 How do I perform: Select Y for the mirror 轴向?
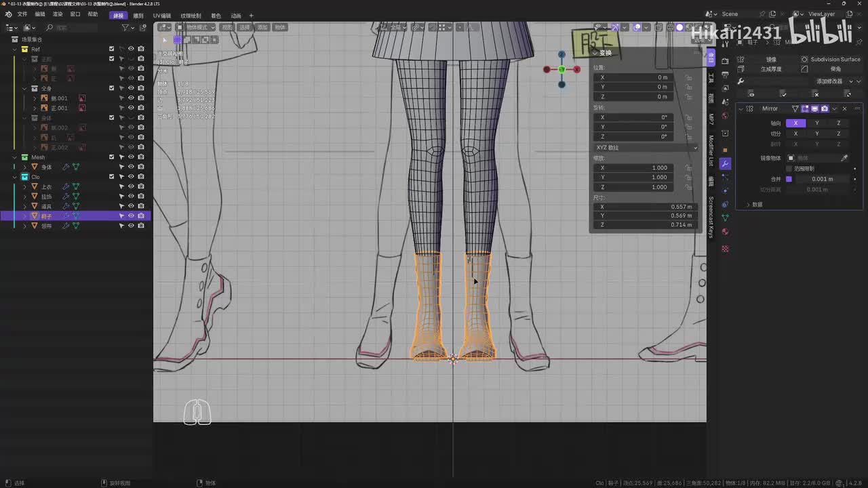coord(816,123)
